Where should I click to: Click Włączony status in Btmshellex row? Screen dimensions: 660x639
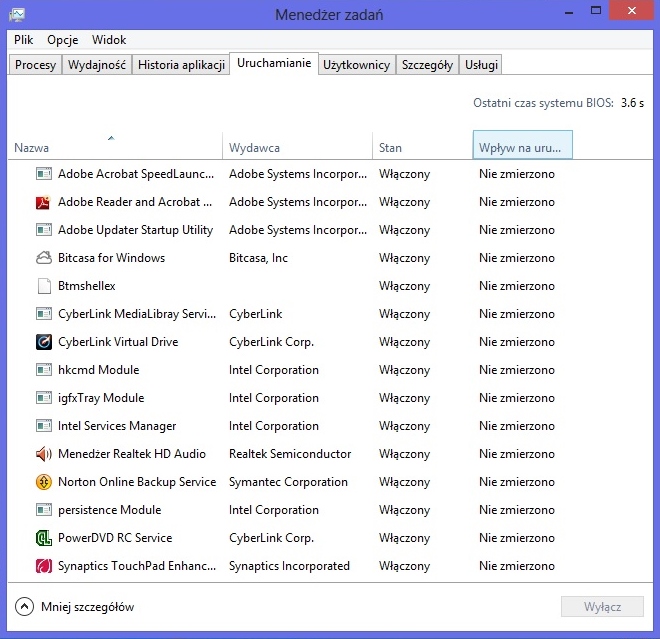(405, 286)
